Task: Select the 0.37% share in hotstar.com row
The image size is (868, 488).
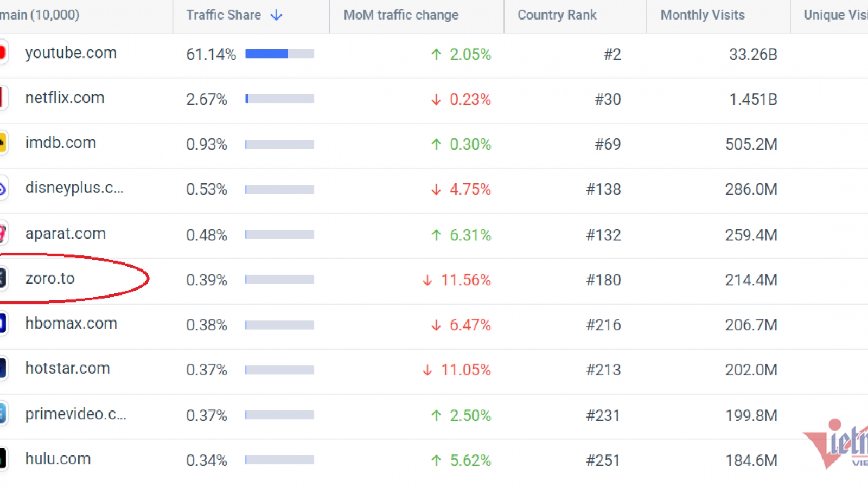Action: click(x=207, y=370)
